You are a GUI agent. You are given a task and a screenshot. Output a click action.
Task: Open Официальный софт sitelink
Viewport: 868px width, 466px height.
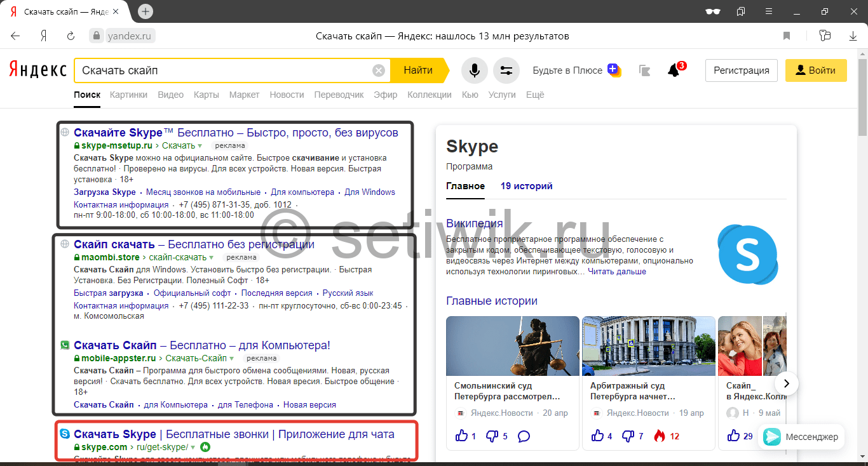point(192,293)
